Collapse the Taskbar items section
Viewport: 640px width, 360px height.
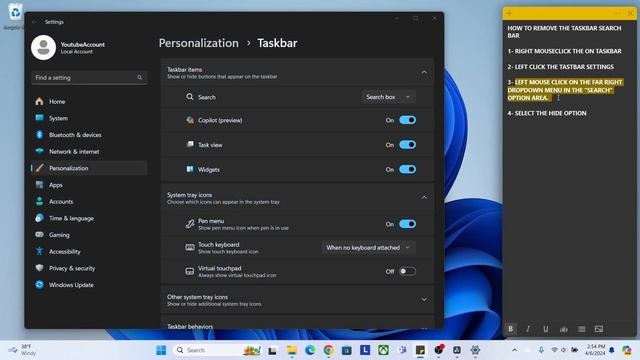point(424,72)
